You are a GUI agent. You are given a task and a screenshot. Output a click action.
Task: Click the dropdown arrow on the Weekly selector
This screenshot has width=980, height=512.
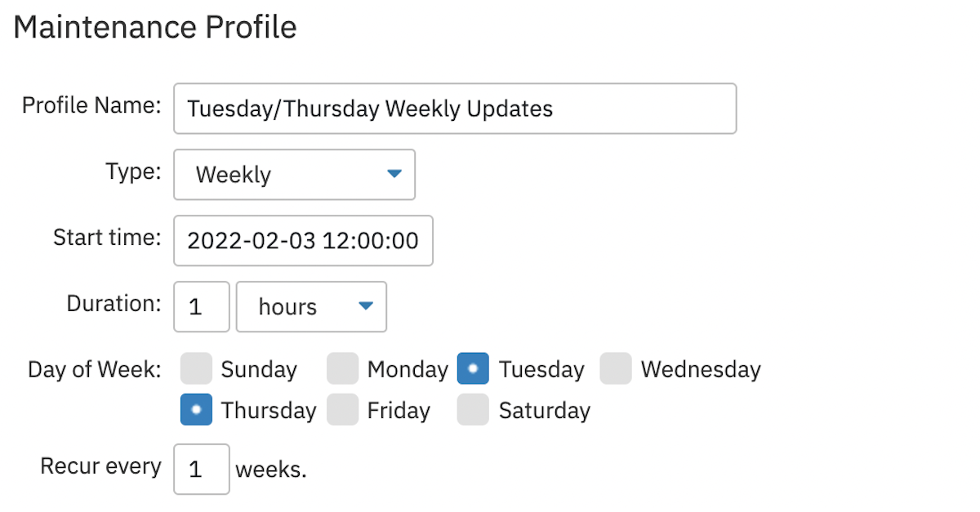coord(394,174)
